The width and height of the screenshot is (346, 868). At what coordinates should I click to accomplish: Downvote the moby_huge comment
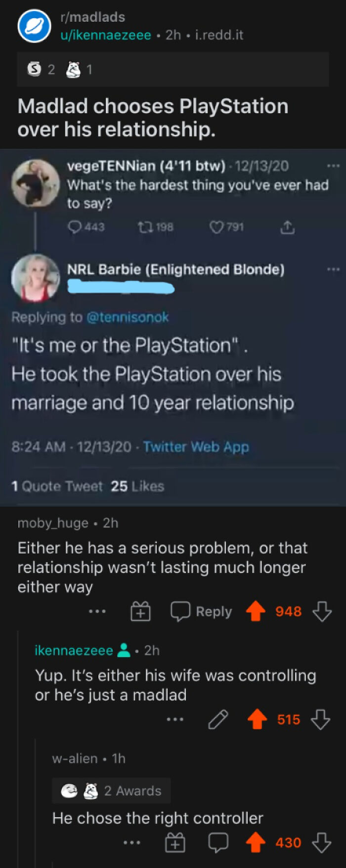pos(322,611)
